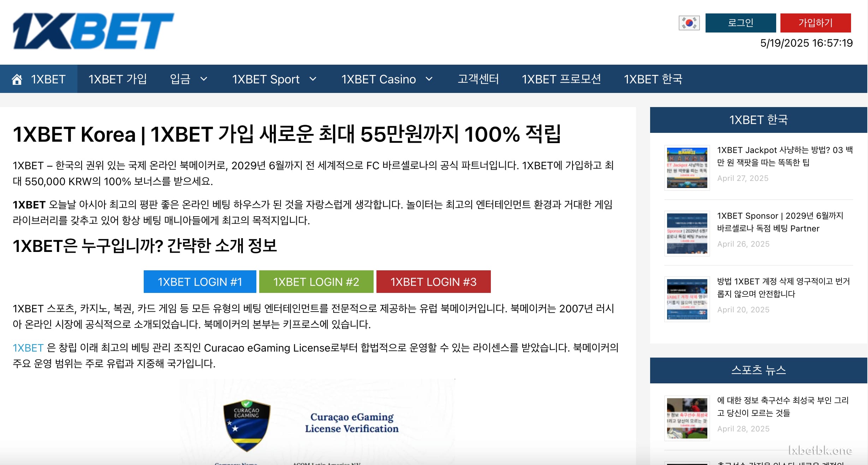Click the red 가입하기 button
Viewport: 868px width, 465px height.
click(815, 23)
